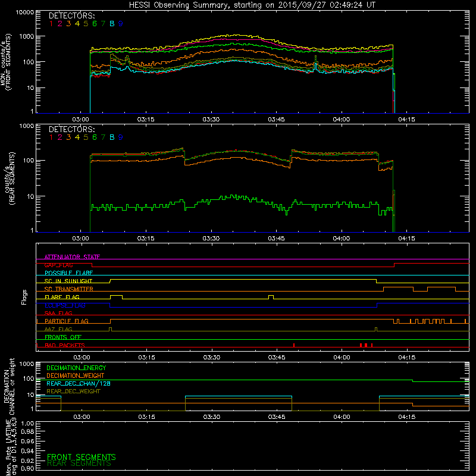Screen dimensions: 476x476
Task: Click the 03:30 time label under the front segments plot
Action: [x=211, y=120]
